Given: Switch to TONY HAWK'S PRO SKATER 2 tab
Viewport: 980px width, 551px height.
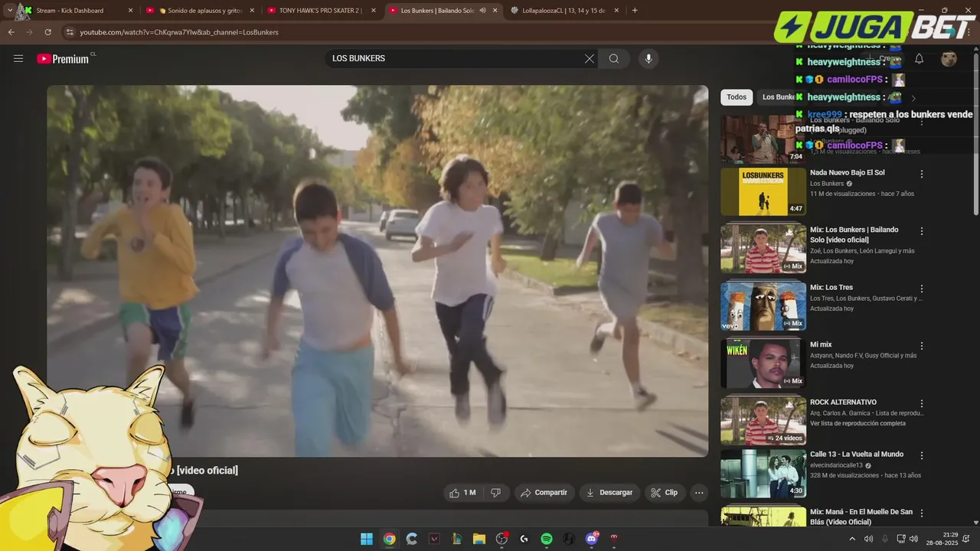Looking at the screenshot, I should [321, 11].
